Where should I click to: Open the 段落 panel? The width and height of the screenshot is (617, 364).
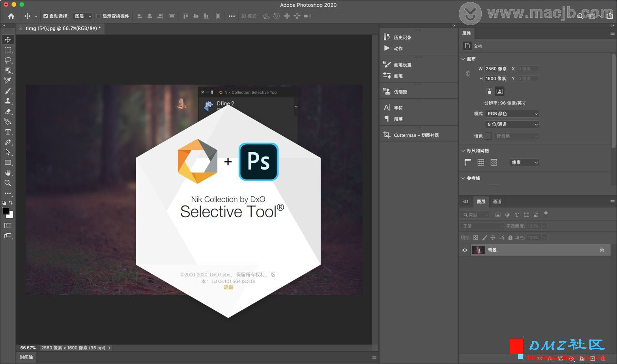pos(393,119)
